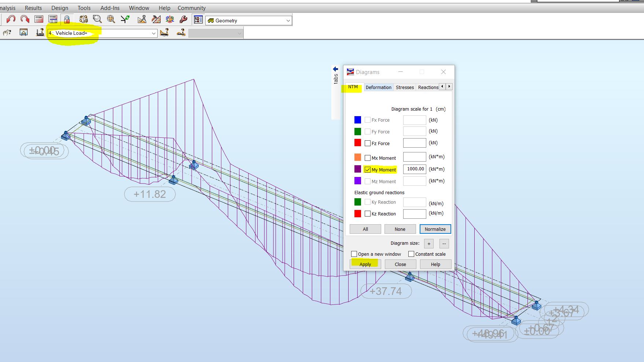The image size is (644, 362).
Task: Open the Vehicle Load+ case dropdown
Action: 154,33
